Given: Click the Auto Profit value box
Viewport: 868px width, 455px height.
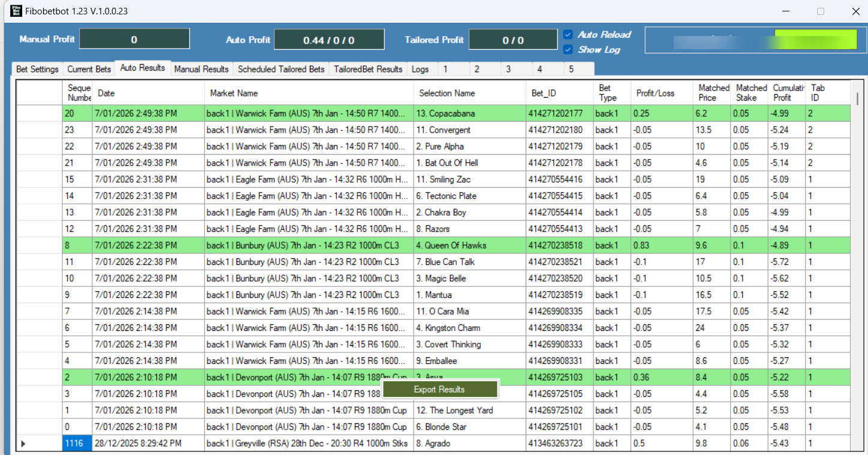Looking at the screenshot, I should click(x=329, y=40).
